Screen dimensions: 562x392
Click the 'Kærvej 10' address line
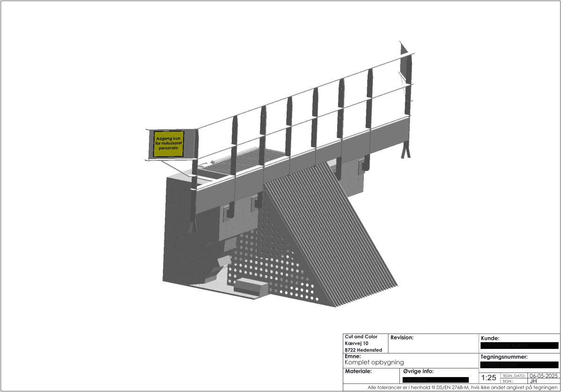356,343
